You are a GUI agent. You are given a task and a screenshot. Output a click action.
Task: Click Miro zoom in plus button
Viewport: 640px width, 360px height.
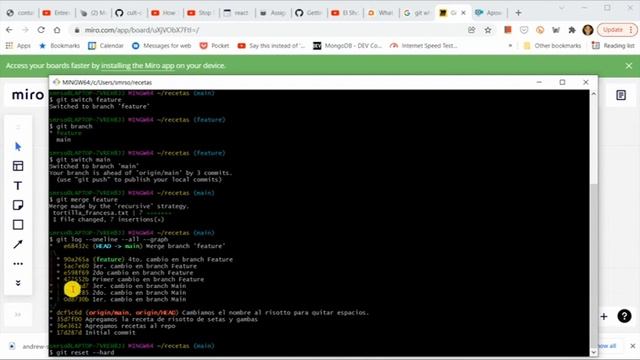604,316
